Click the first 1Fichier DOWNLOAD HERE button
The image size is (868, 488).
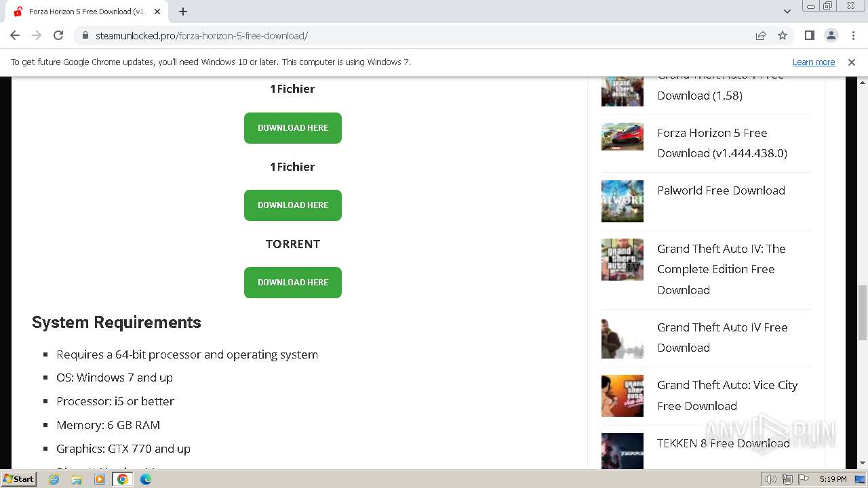click(x=293, y=128)
